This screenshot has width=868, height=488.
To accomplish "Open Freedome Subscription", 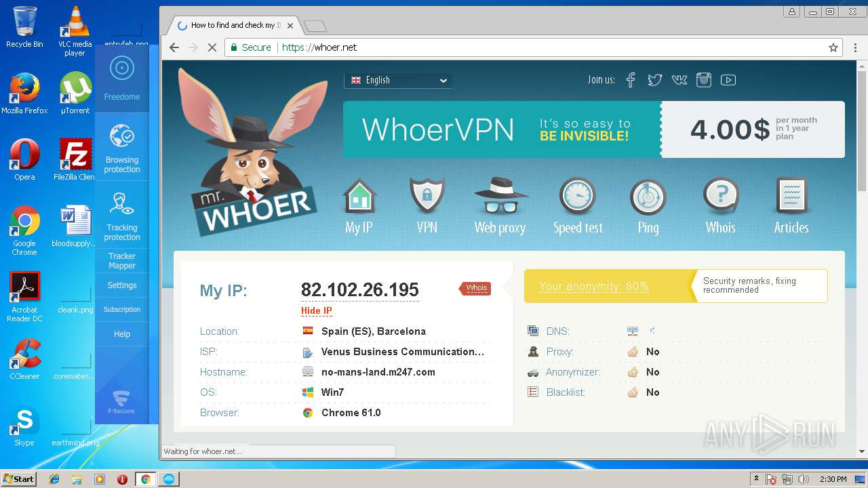I will coord(122,310).
